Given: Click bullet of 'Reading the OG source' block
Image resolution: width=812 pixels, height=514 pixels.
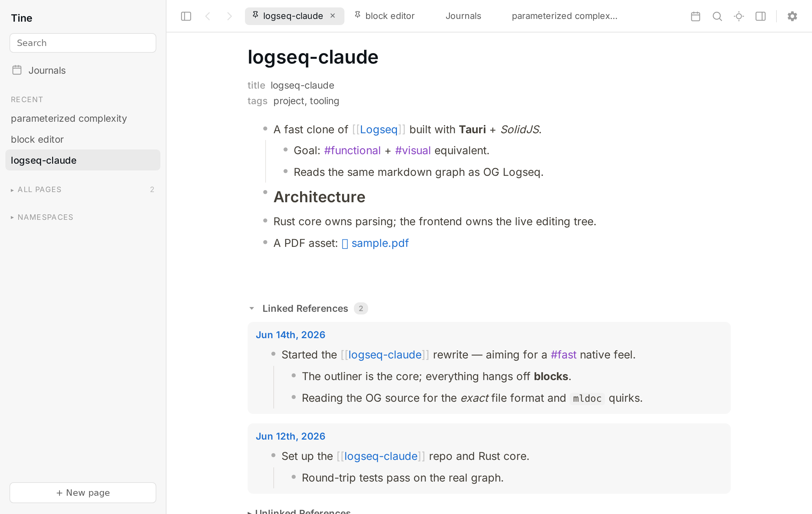Looking at the screenshot, I should click(294, 397).
